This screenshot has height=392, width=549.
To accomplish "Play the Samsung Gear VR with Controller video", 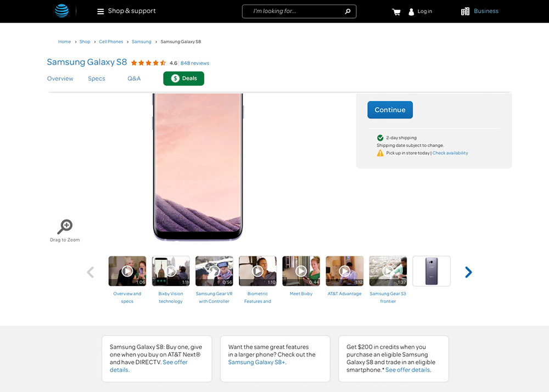I will click(214, 271).
